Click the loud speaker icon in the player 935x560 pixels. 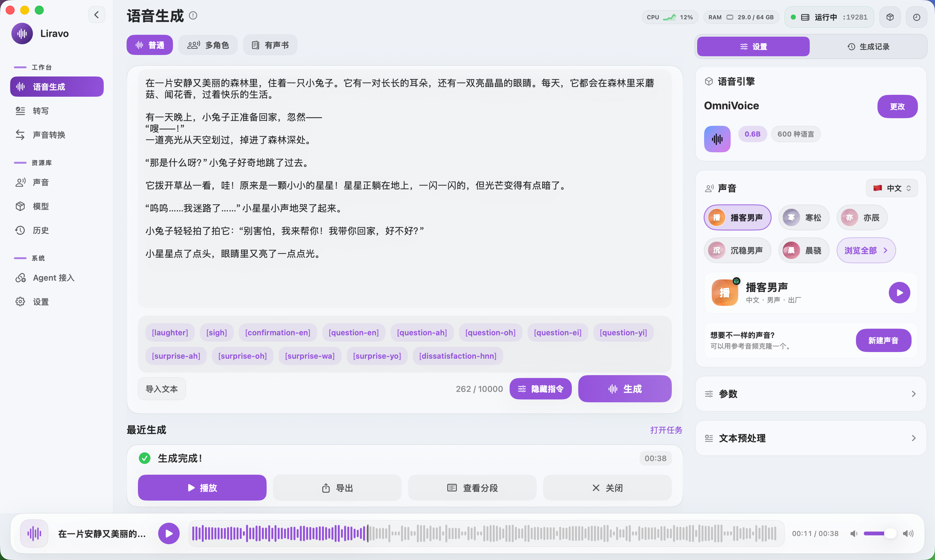point(908,533)
